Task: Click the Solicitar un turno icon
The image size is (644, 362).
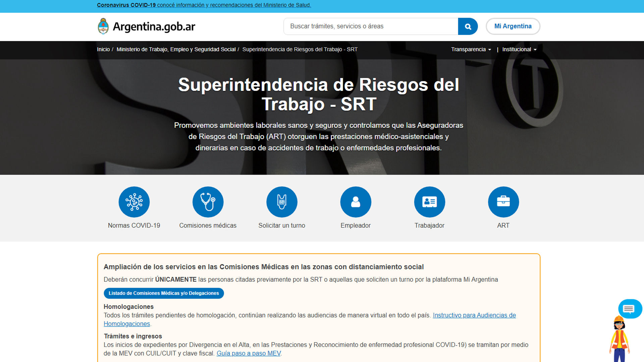Action: coord(282,202)
